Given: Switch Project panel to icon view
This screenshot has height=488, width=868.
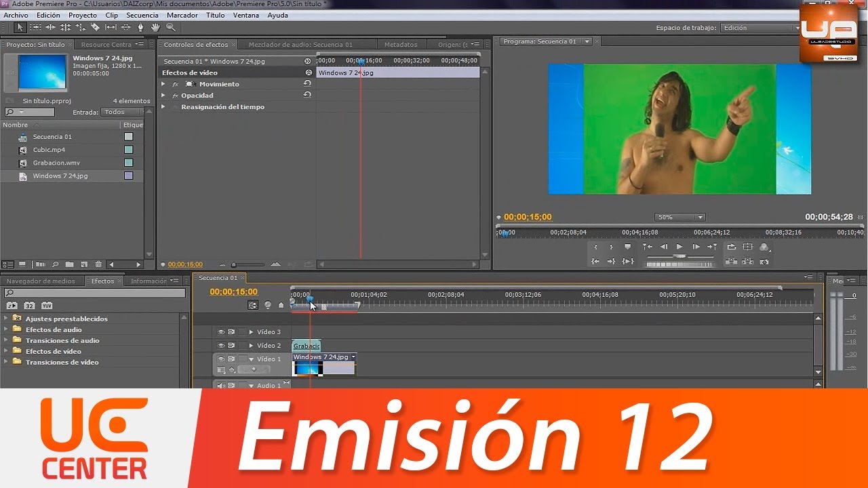Looking at the screenshot, I should point(22,264).
